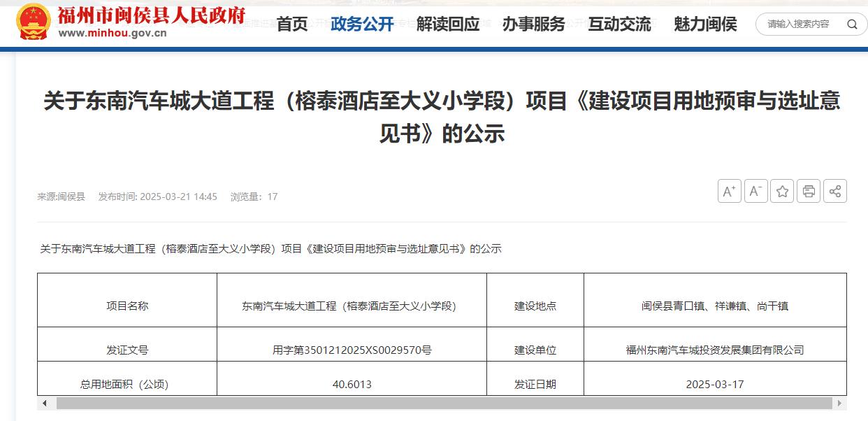Viewport: 868px width, 421px height.
Task: Click the horizontal table scrollbar thumb
Action: point(444,404)
